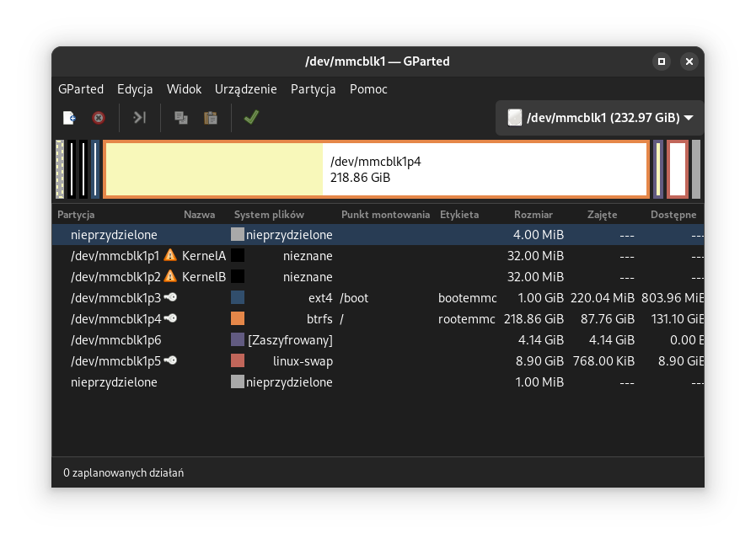Apply all operations with green checkmark

[250, 118]
